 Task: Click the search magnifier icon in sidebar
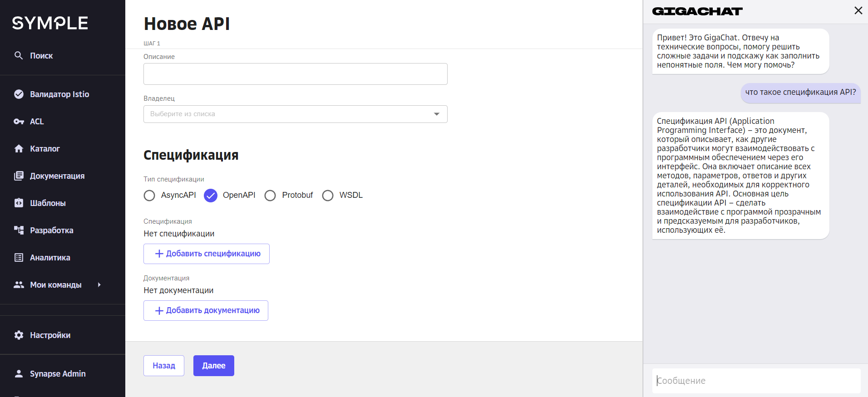[19, 55]
